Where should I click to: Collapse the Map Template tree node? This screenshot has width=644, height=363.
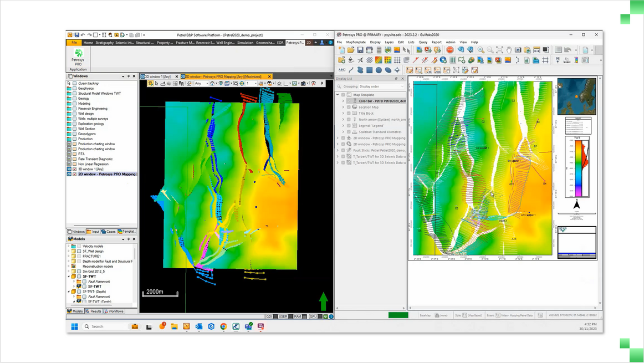tap(338, 95)
